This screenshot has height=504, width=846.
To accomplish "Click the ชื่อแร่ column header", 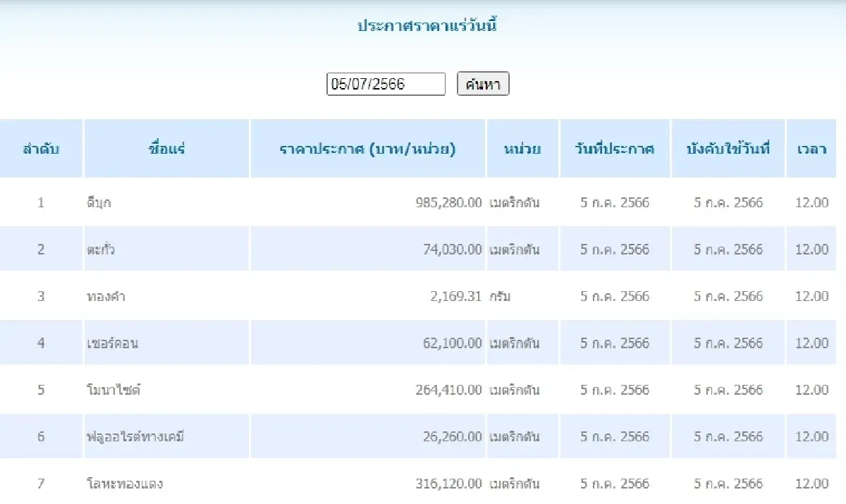I will click(167, 149).
